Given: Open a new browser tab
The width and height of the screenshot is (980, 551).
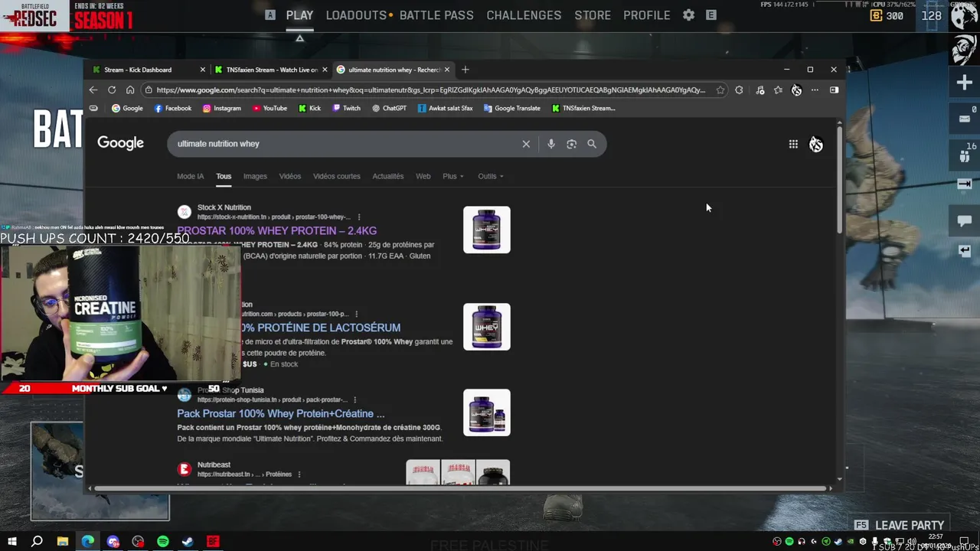Looking at the screenshot, I should (465, 70).
